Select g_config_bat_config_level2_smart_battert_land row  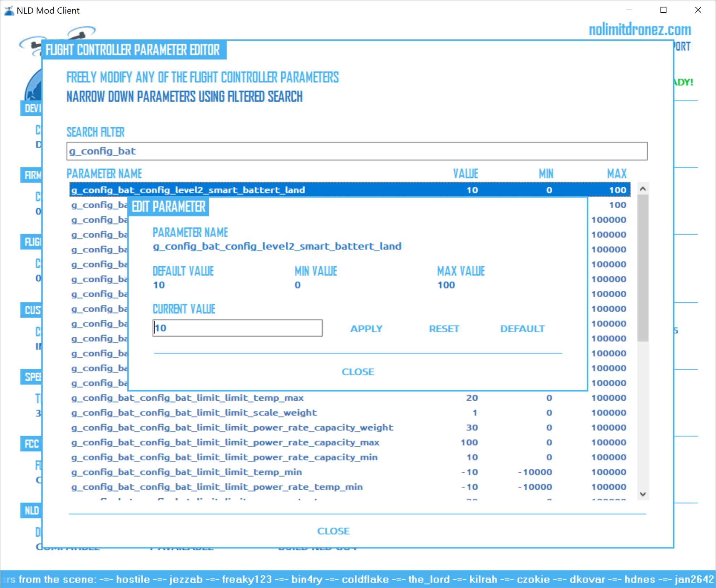point(188,190)
